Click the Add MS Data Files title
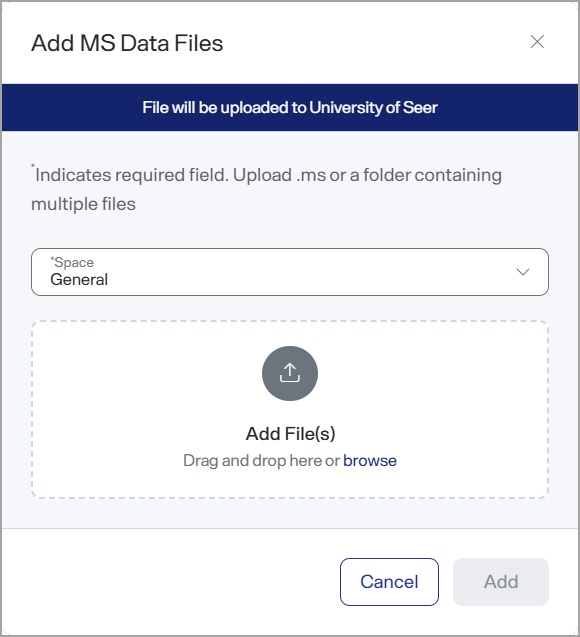Viewport: 580px width, 637px height. (127, 43)
